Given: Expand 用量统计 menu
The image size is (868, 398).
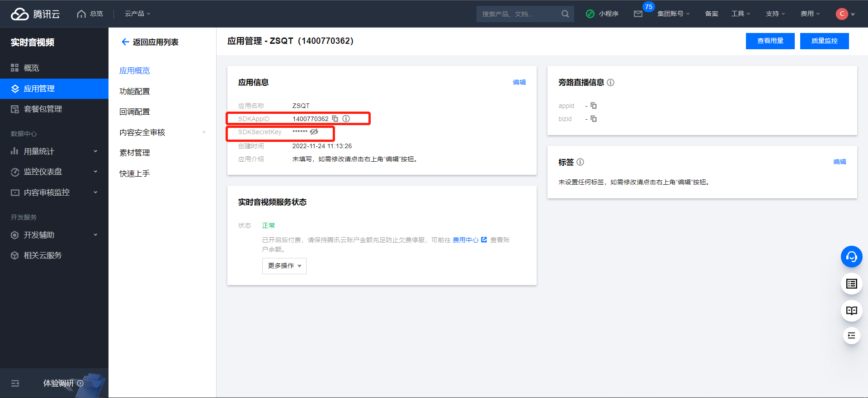Looking at the screenshot, I should pos(54,151).
